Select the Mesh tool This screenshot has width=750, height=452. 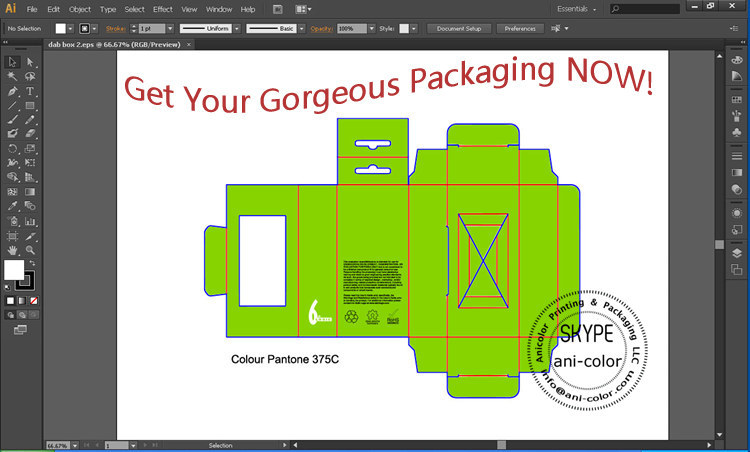tap(12, 192)
